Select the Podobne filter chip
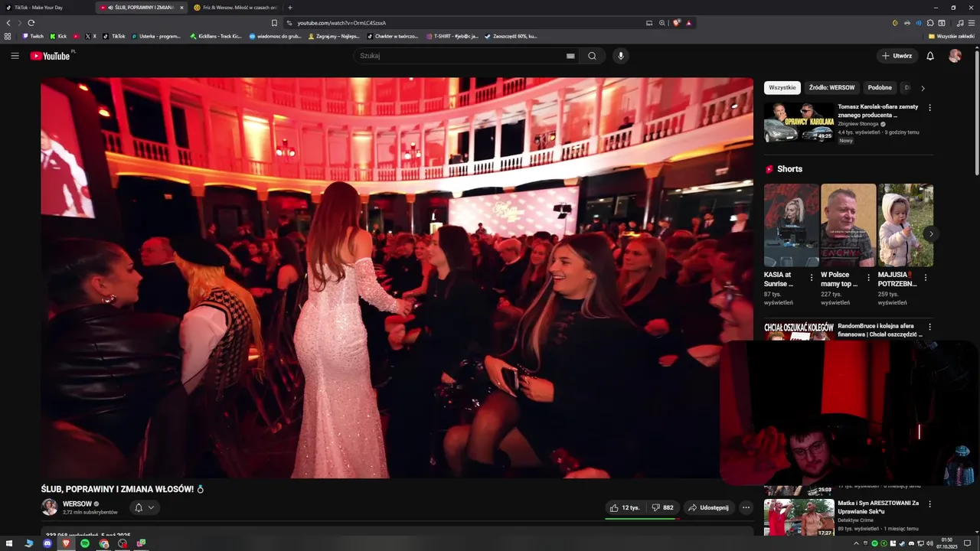The image size is (980, 551). tap(880, 87)
